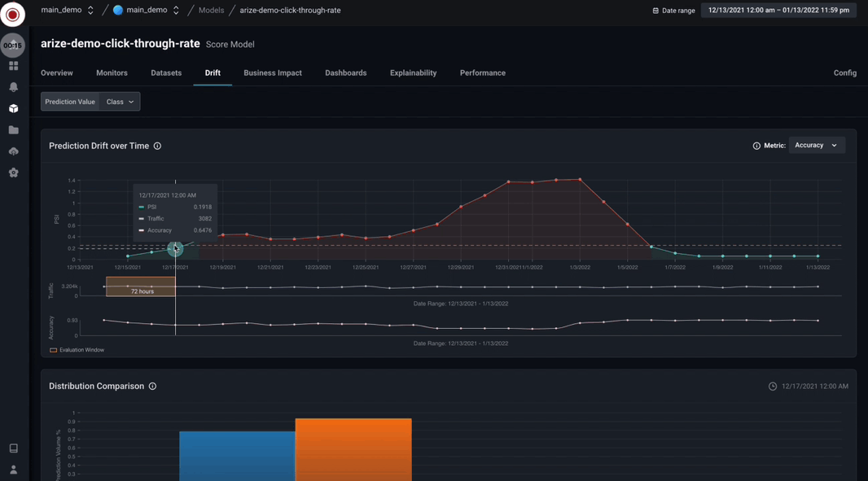
Task: Switch to the Business Impact tab
Action: [x=273, y=73]
